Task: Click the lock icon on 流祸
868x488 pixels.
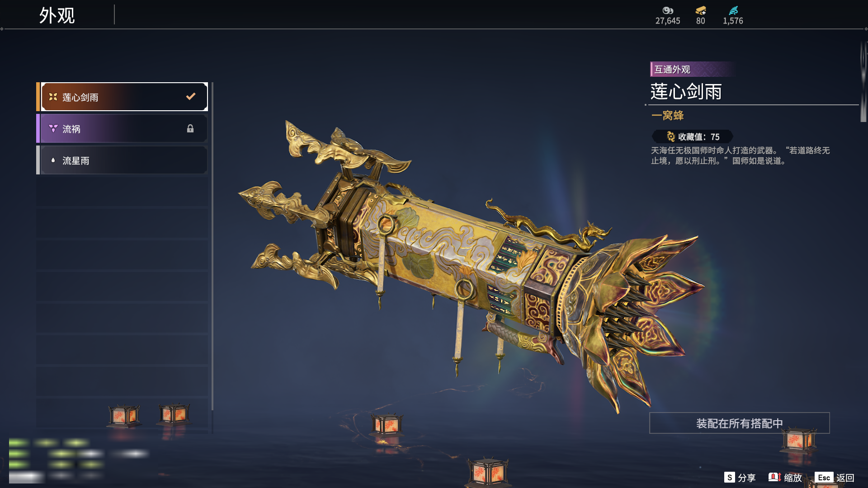Action: click(190, 129)
